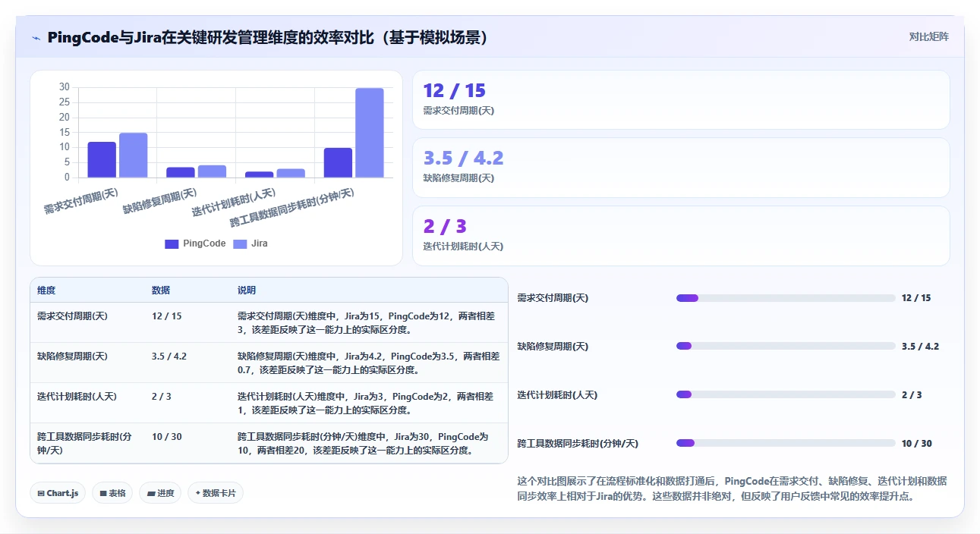Screen dimensions: 980x534
Task: Click the y-axis value 30 on the chart
Action: point(65,87)
